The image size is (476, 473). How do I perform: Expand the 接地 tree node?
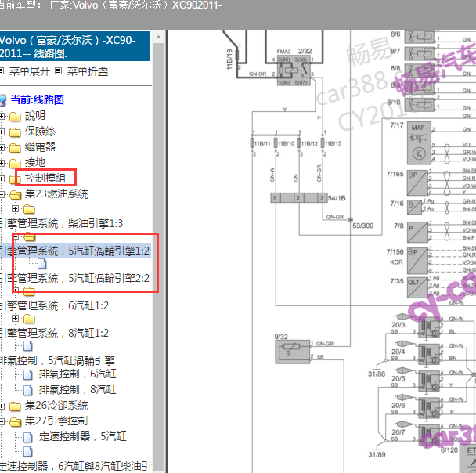click(x=2, y=164)
